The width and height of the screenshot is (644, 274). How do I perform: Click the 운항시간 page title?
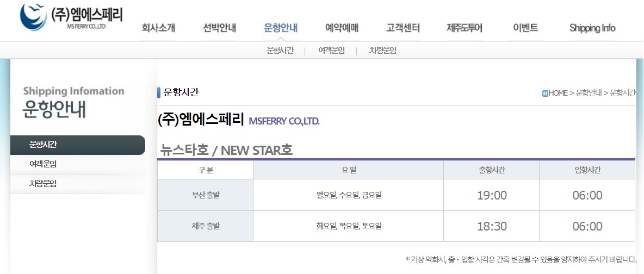(181, 92)
